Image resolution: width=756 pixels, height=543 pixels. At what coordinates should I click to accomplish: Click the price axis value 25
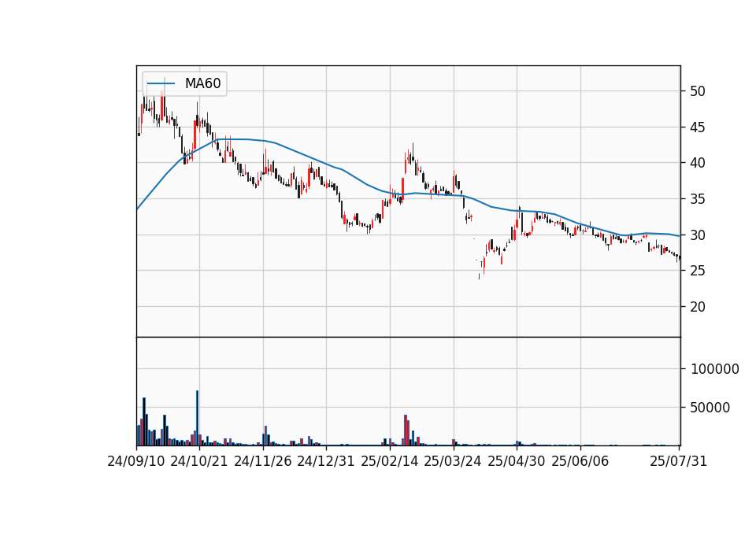pos(697,271)
